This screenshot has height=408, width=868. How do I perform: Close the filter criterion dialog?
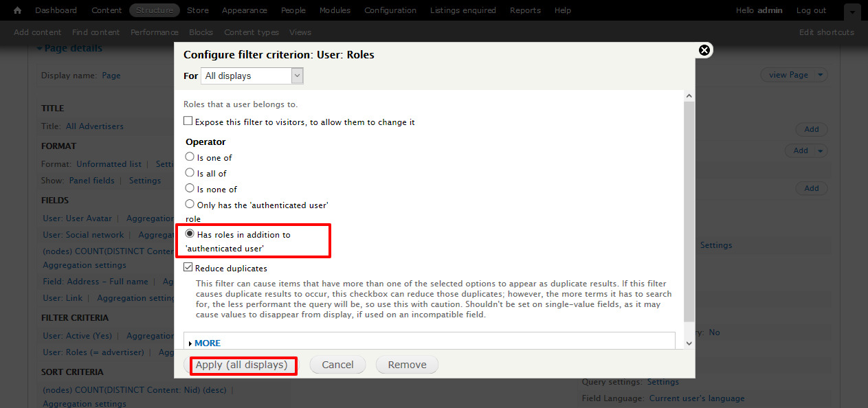pos(704,50)
